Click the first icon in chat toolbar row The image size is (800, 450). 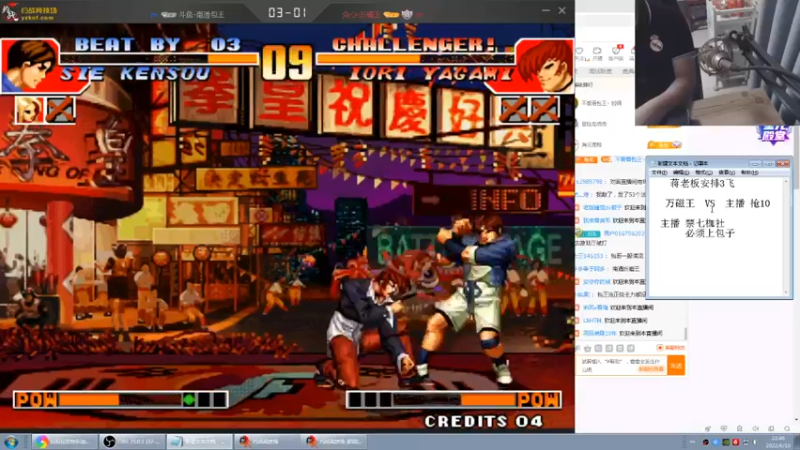point(588,348)
